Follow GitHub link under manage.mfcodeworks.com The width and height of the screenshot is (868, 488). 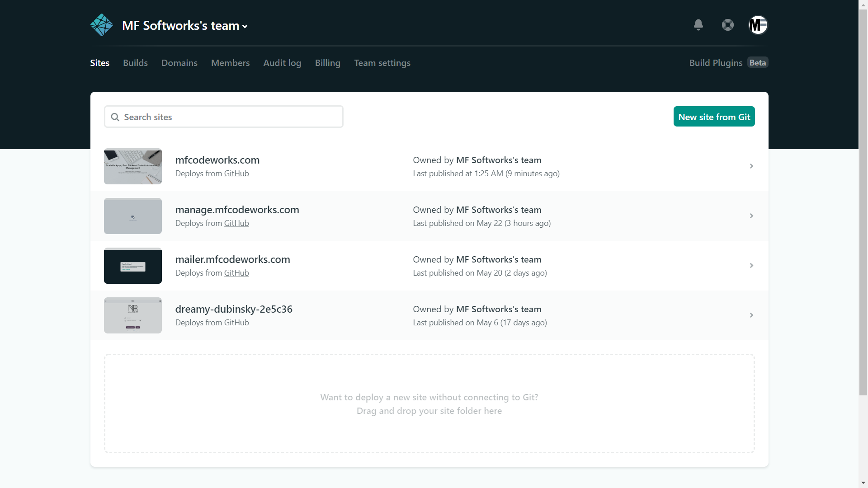[x=236, y=223]
